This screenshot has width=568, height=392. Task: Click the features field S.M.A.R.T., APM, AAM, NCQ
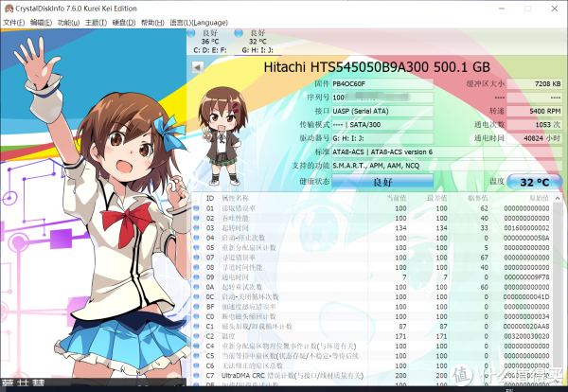point(447,166)
